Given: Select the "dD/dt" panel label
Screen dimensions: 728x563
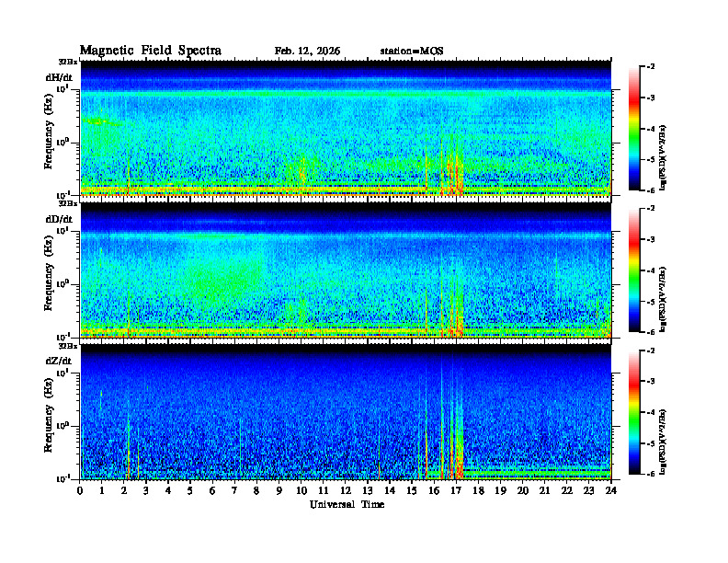Looking at the screenshot, I should pyautogui.click(x=59, y=218).
